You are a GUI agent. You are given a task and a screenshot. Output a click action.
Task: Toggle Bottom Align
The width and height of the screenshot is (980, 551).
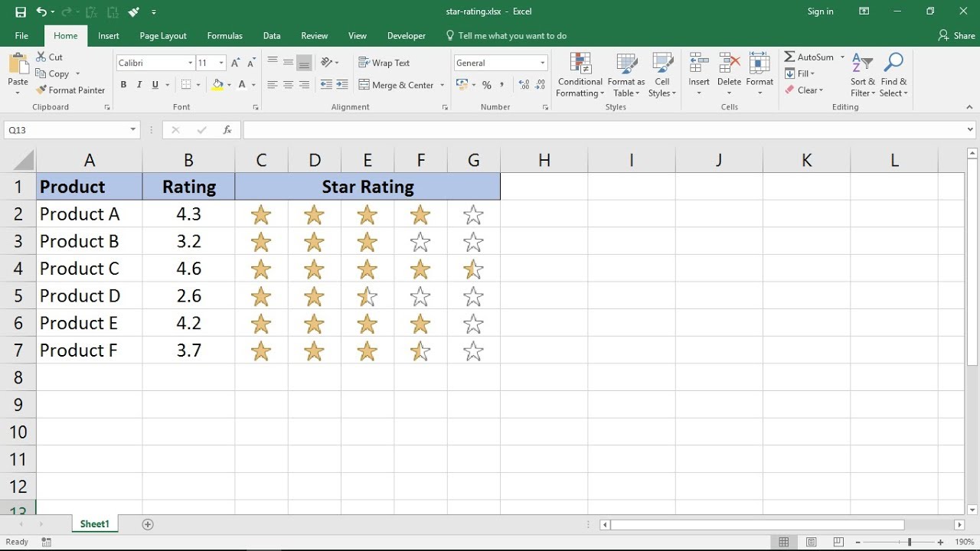point(304,63)
